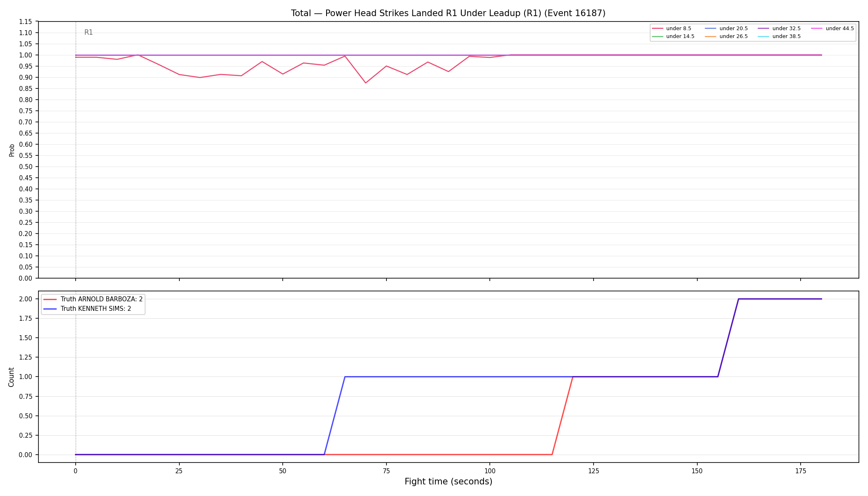Viewport: 868px width, 496px height.
Task: Click the x-axis tick label '25'
Action: tap(179, 471)
